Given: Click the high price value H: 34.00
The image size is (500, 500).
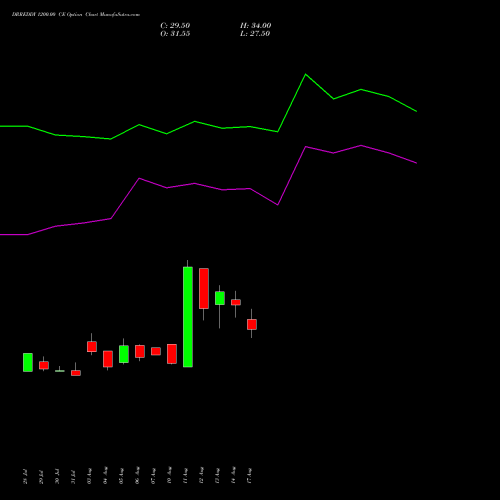Looking at the screenshot, I should (255, 26).
